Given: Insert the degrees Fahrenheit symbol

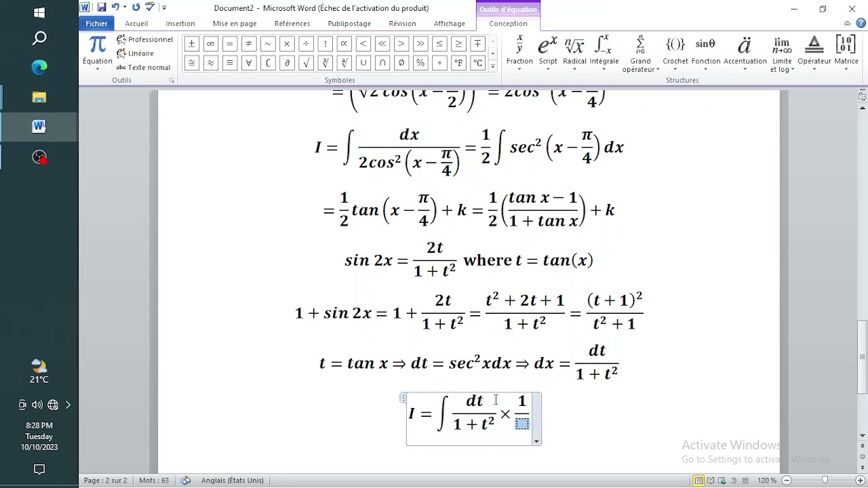Looking at the screenshot, I should [x=458, y=63].
